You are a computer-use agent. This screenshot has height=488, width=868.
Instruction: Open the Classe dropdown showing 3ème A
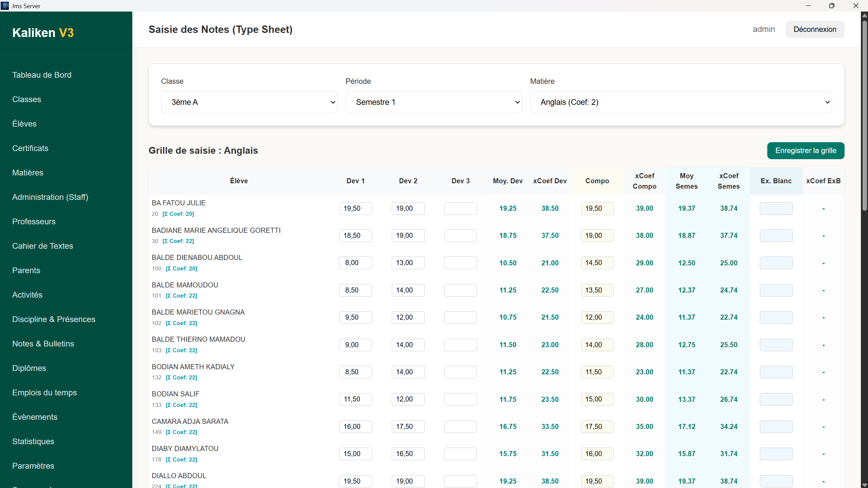coord(249,102)
